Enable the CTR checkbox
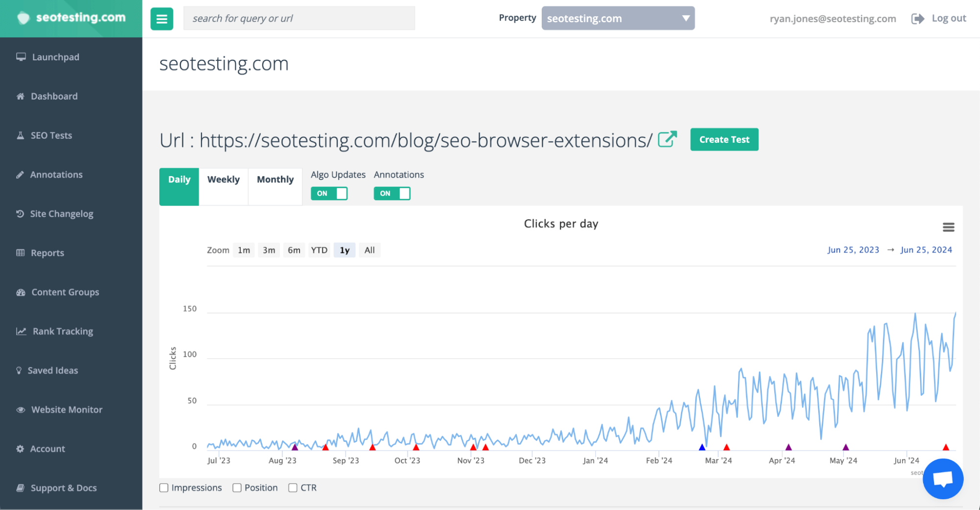 click(293, 488)
